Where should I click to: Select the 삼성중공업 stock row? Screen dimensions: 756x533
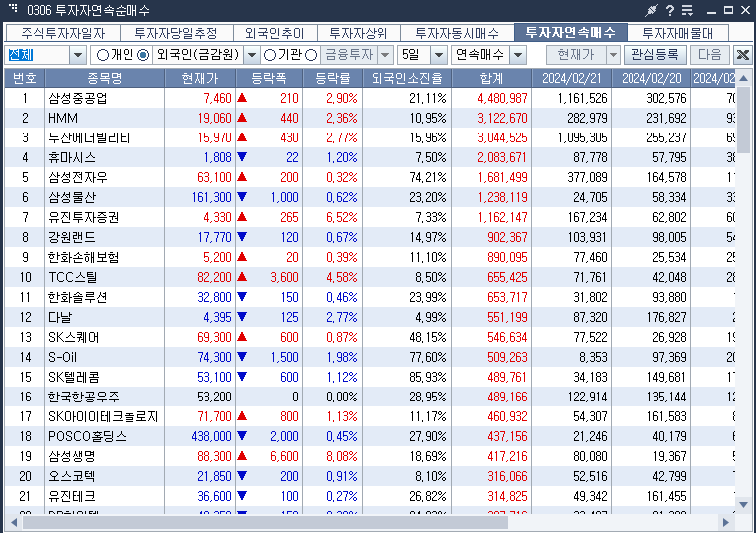point(370,98)
